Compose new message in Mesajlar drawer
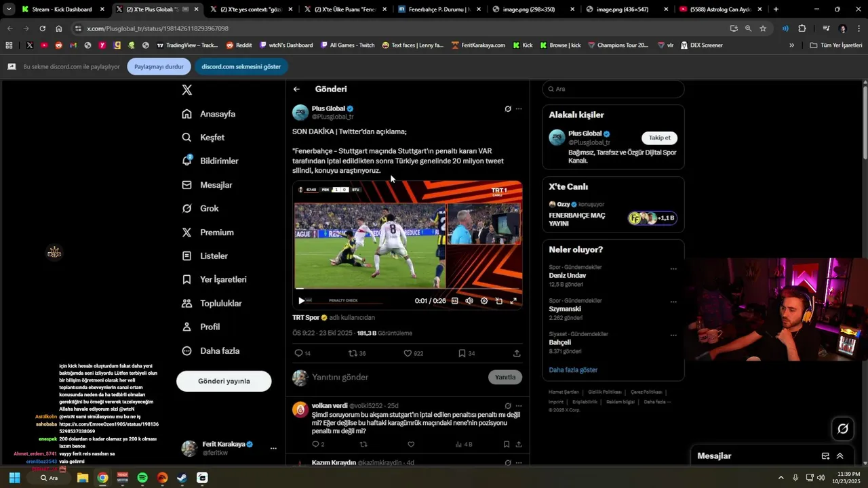Image resolution: width=868 pixels, height=488 pixels. [x=825, y=456]
